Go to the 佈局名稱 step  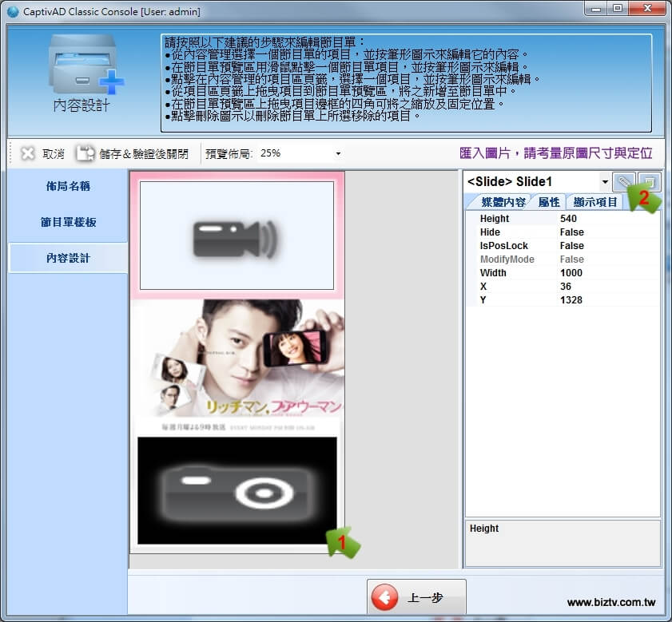(x=68, y=186)
